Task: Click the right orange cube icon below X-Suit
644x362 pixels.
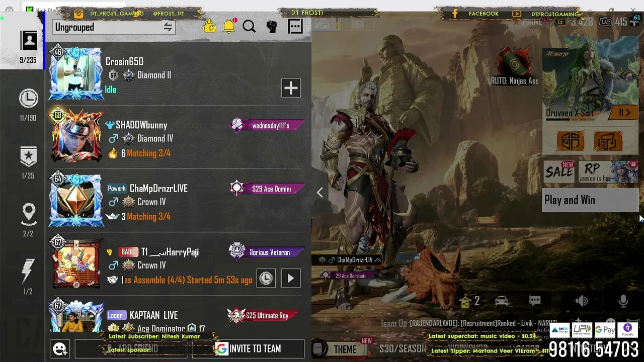Action: coord(608,141)
